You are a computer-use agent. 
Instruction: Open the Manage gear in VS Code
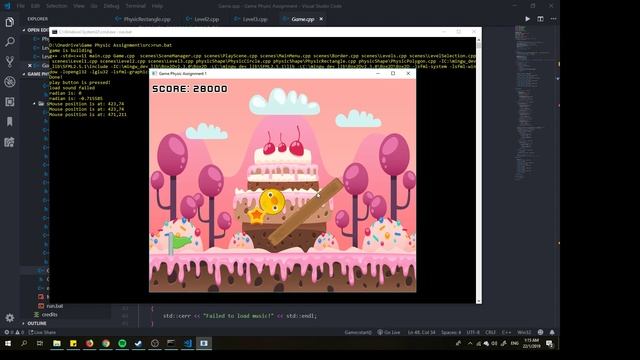click(9, 318)
